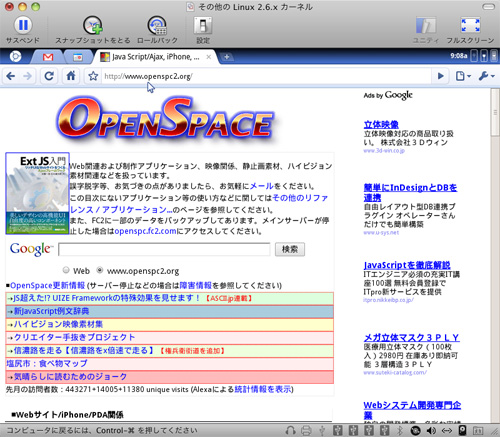Click the page vertical scrollbar thumb
500x437 pixels.
click(495, 113)
